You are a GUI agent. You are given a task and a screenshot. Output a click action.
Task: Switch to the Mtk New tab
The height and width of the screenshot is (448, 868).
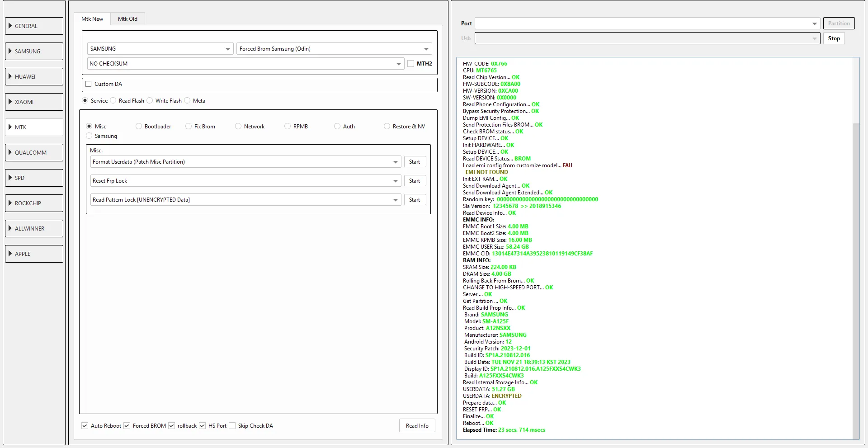(x=92, y=19)
